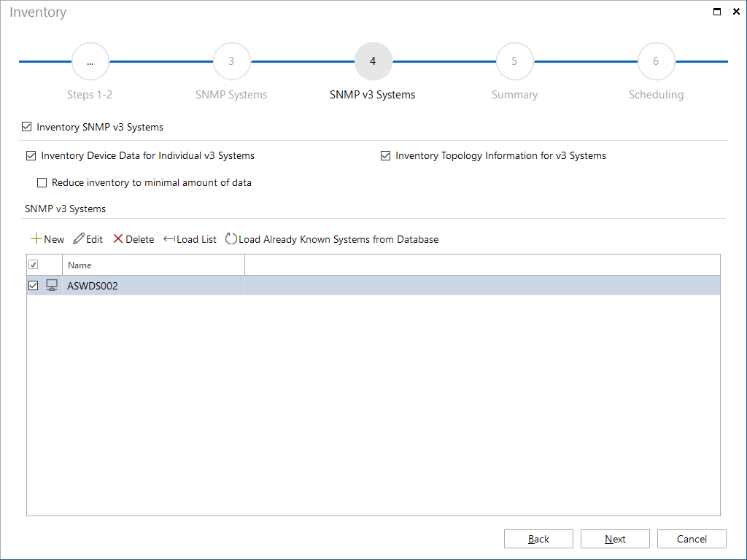Click the SNMP v3 Systems section heading
This screenshot has width=747, height=560.
coord(65,209)
